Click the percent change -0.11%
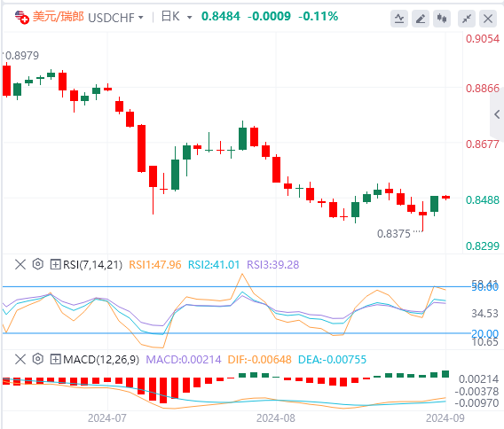This screenshot has width=504, height=429. (319, 16)
